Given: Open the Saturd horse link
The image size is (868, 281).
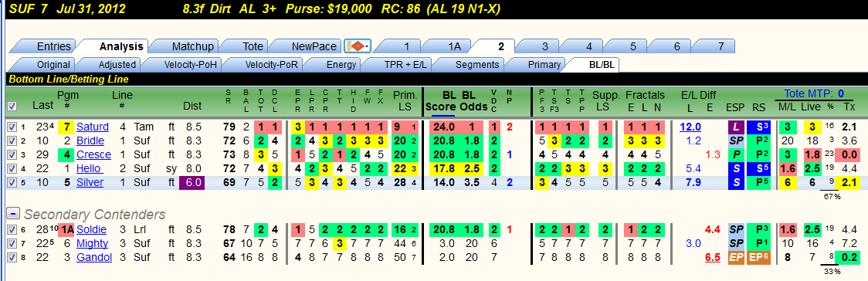Looking at the screenshot, I should [93, 127].
